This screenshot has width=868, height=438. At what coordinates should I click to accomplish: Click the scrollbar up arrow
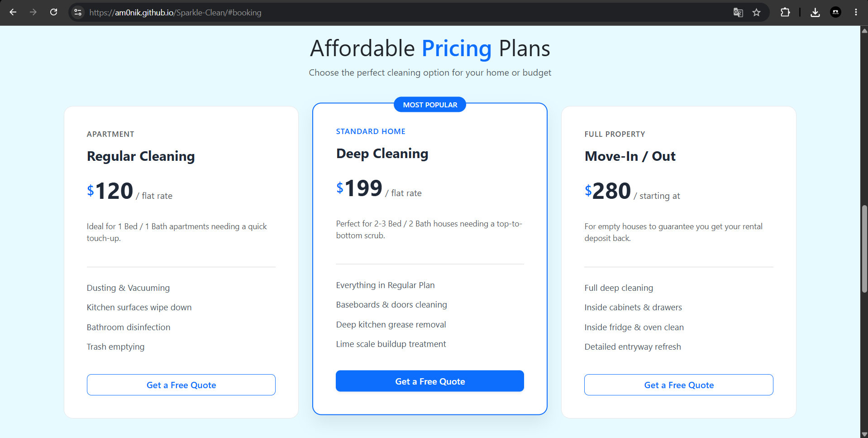click(x=864, y=30)
